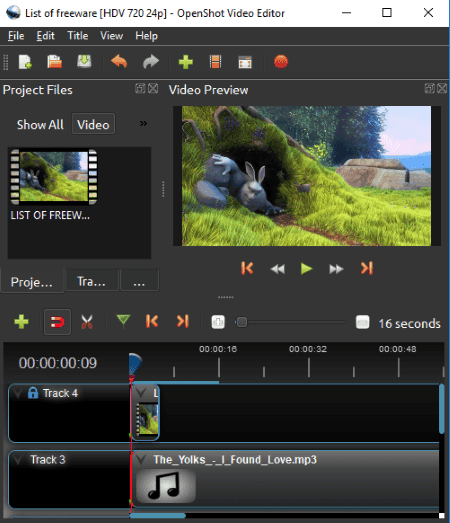Open project using folder toolbar icon
Viewport: 450px width, 523px height.
tap(54, 62)
